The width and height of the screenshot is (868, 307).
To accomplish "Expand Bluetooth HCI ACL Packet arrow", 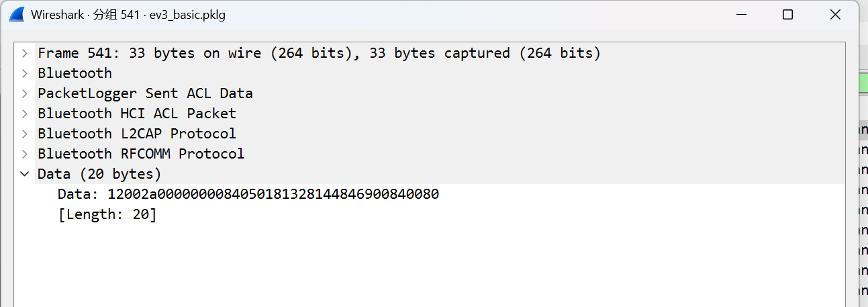I will [x=25, y=114].
